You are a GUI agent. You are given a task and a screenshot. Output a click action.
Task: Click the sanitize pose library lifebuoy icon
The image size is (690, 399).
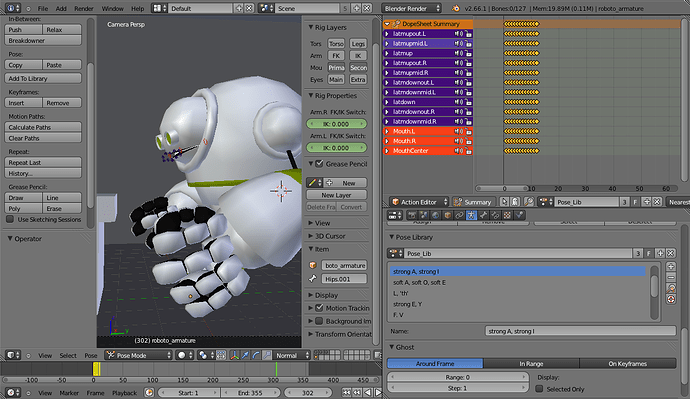tap(671, 299)
